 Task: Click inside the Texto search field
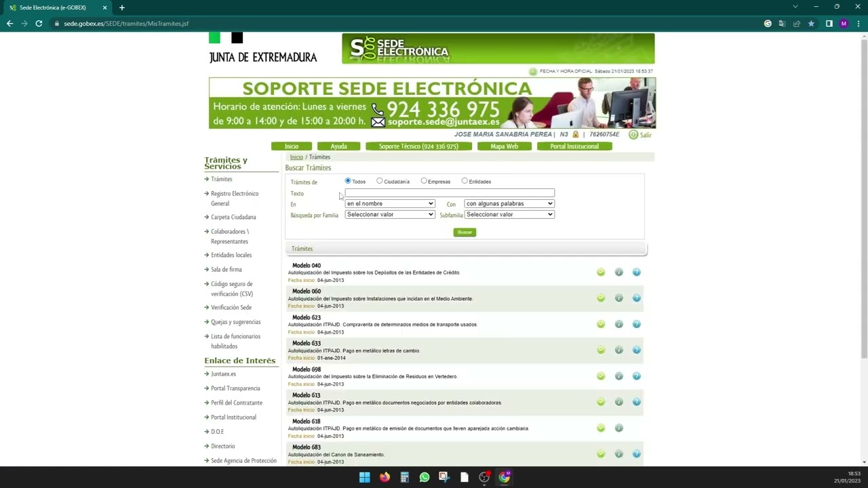[449, 192]
